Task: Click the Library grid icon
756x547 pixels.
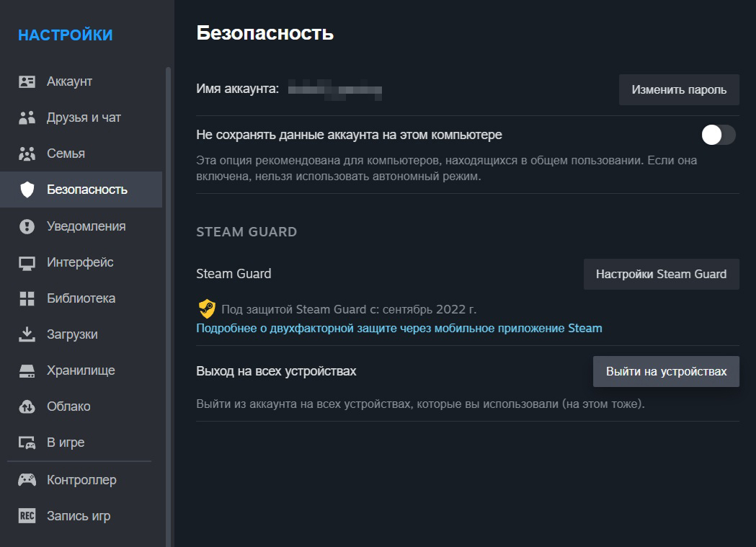Action: [27, 299]
